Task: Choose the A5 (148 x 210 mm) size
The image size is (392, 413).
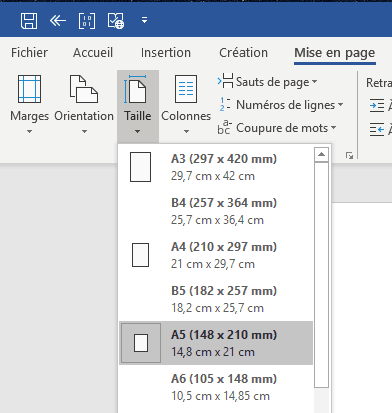Action: pos(216,343)
